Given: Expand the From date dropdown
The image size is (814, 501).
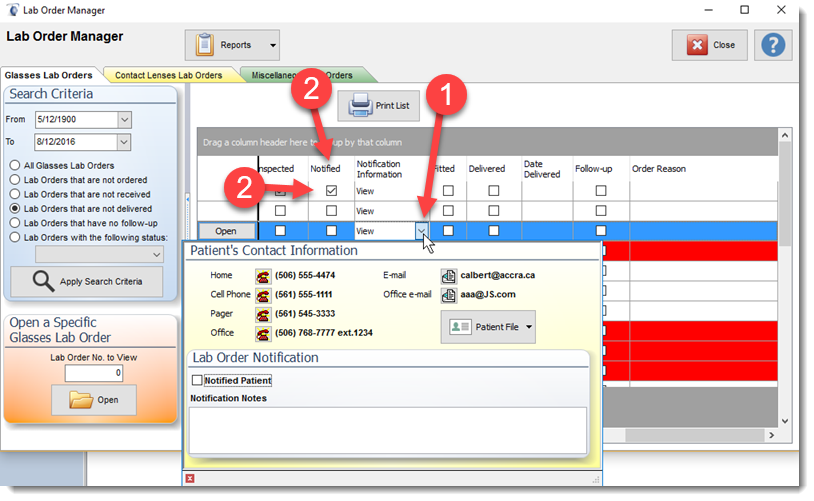Looking at the screenshot, I should click(124, 120).
